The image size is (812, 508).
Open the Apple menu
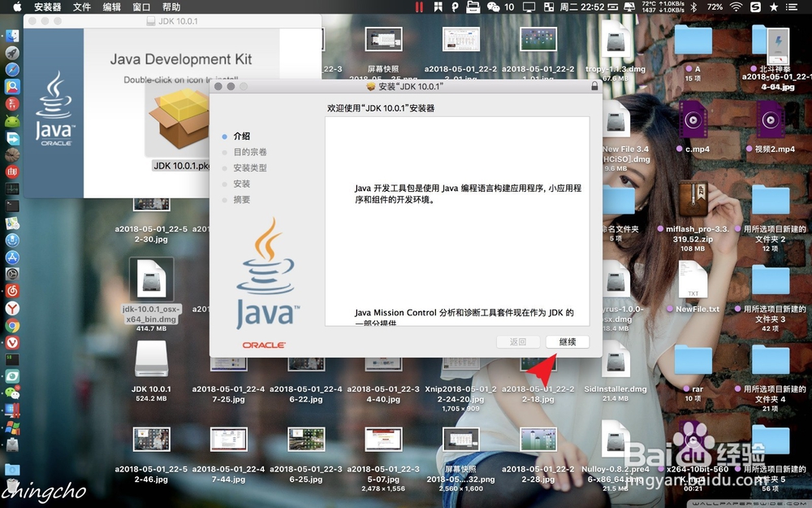click(17, 7)
